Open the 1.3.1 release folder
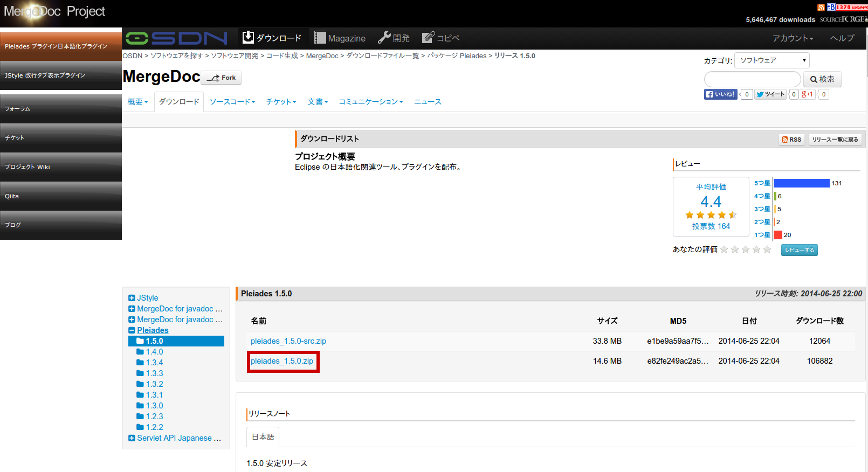Viewport: 868px width, 472px height. click(150, 395)
